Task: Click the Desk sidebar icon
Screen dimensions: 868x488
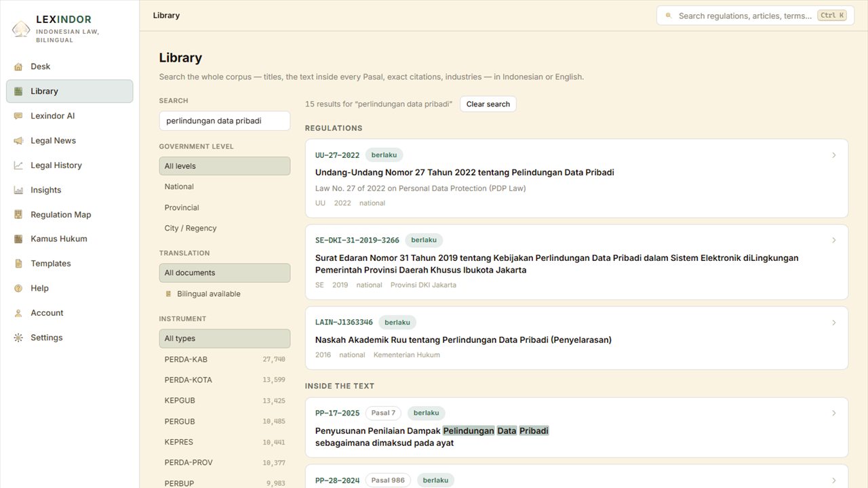Action: (x=18, y=66)
